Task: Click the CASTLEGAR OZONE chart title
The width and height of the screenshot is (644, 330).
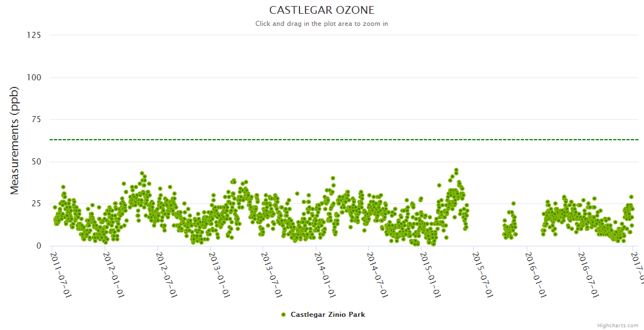Action: click(x=321, y=10)
